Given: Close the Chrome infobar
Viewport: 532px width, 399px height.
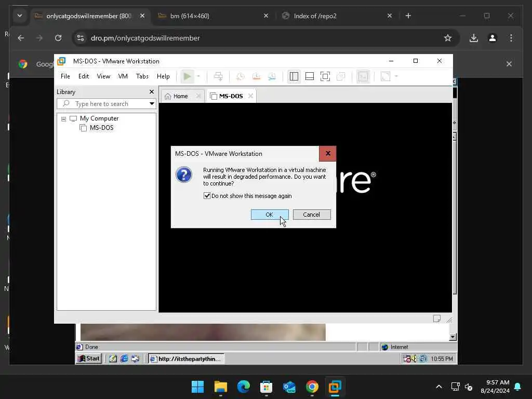Looking at the screenshot, I should (509, 64).
